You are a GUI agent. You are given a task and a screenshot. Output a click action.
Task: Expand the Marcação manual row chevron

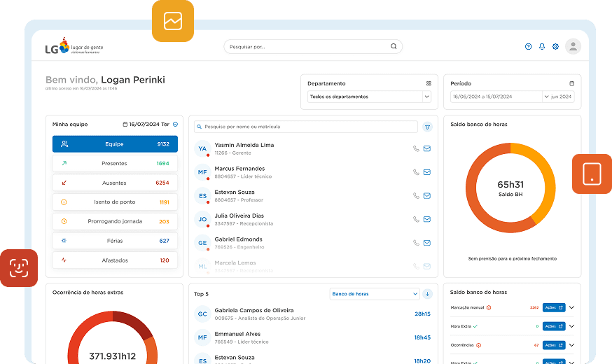(571, 307)
